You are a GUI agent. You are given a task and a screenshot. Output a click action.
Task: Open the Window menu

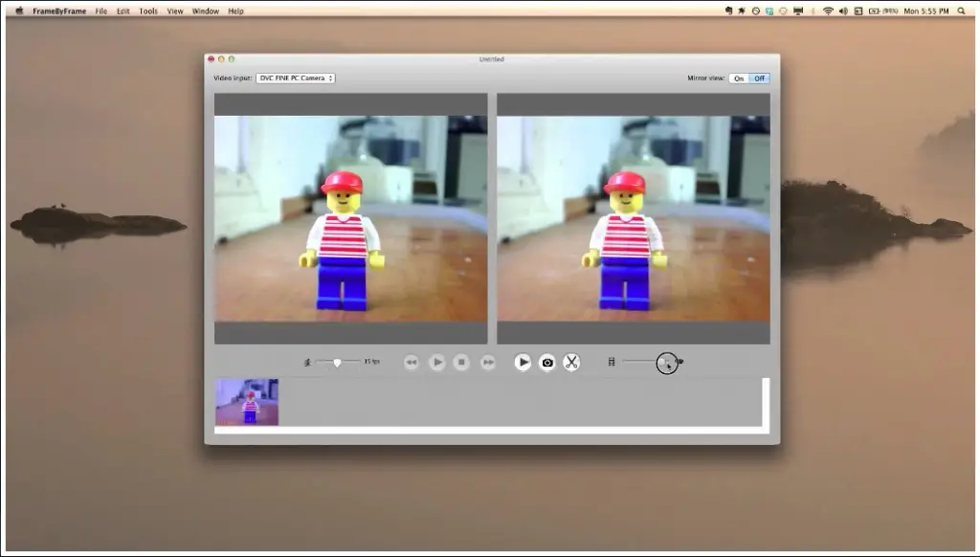(x=206, y=11)
